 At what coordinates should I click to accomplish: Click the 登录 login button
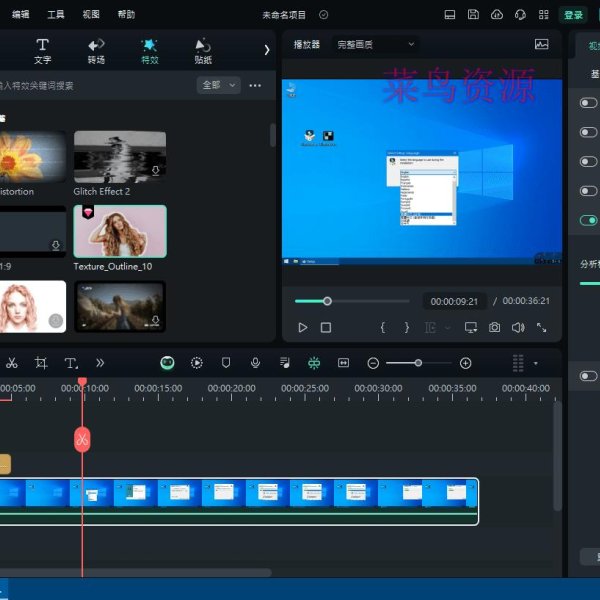click(x=573, y=15)
